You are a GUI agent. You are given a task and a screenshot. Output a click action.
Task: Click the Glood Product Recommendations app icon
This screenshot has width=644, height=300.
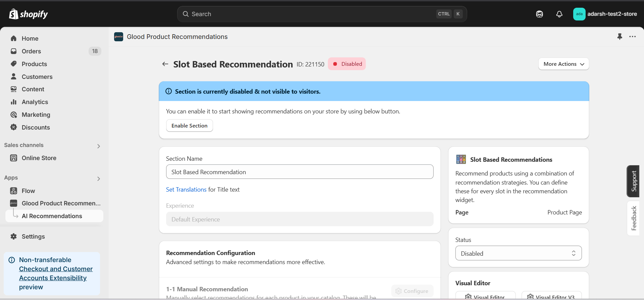coord(118,37)
